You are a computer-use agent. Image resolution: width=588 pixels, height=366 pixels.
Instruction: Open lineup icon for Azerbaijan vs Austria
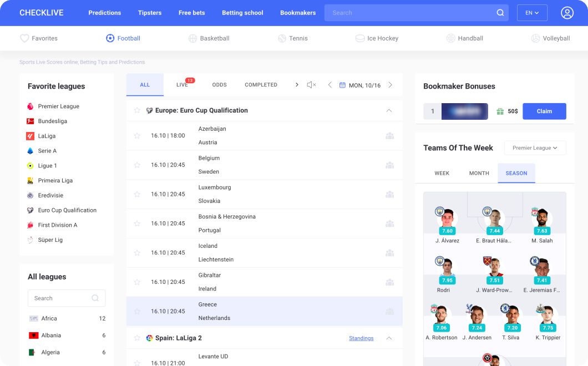tap(389, 136)
